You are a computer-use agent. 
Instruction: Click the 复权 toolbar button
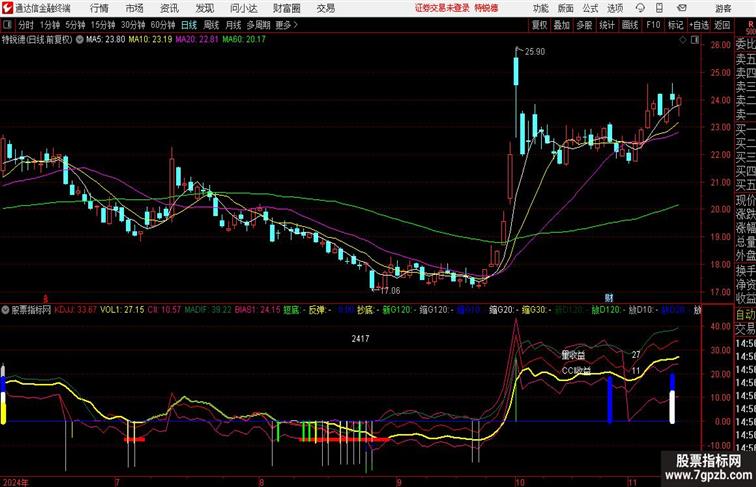(x=539, y=25)
